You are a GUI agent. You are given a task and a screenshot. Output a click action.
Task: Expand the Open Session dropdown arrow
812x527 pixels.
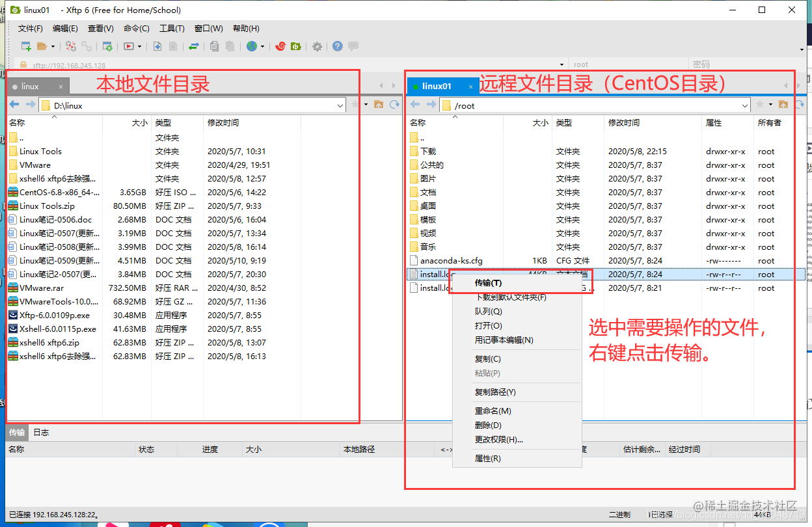pos(53,46)
